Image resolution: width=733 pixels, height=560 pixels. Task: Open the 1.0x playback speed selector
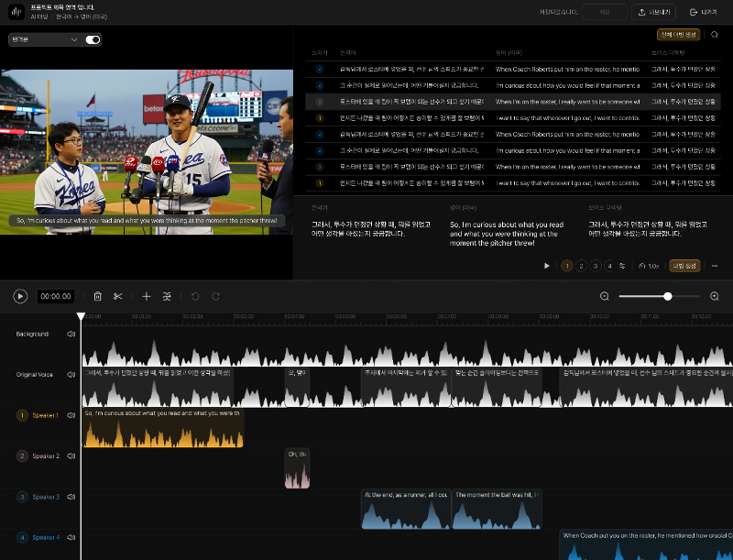(x=649, y=266)
